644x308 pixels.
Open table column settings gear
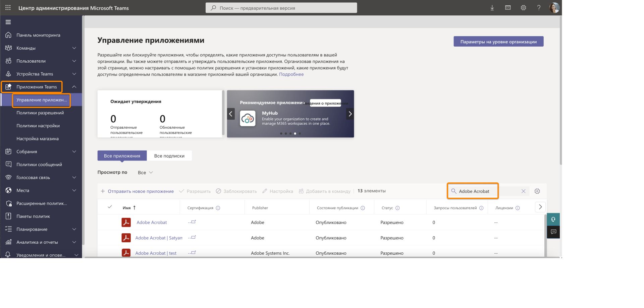coord(537,191)
